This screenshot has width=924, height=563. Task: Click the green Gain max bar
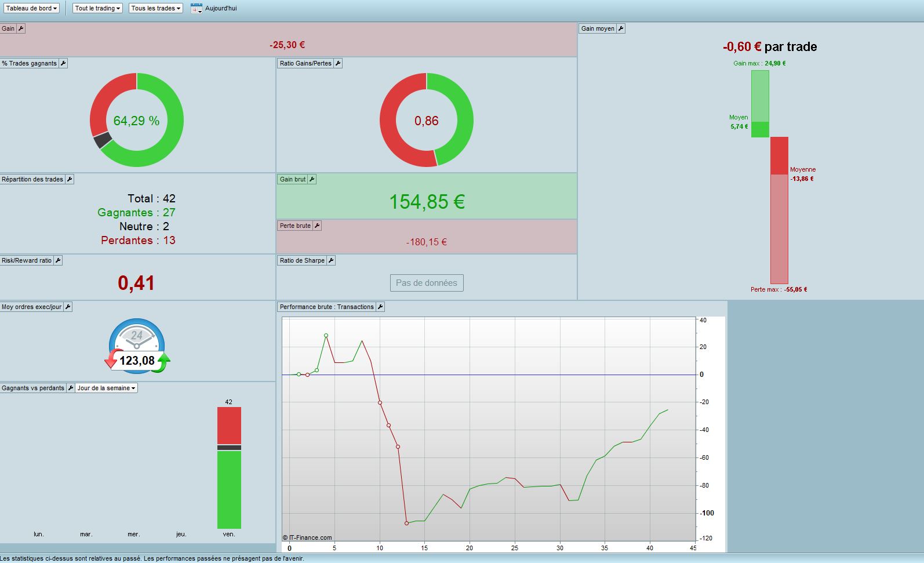[760, 104]
